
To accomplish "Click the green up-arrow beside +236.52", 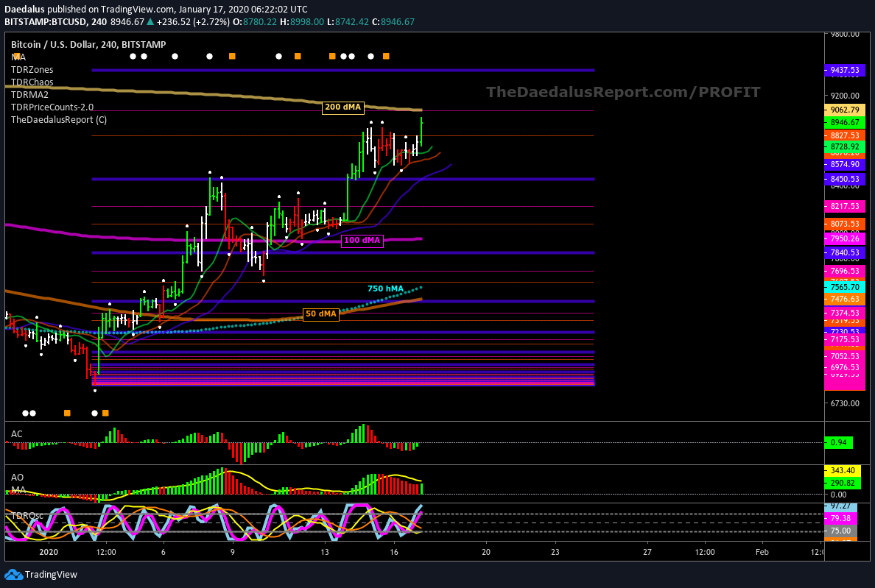I will (152, 22).
